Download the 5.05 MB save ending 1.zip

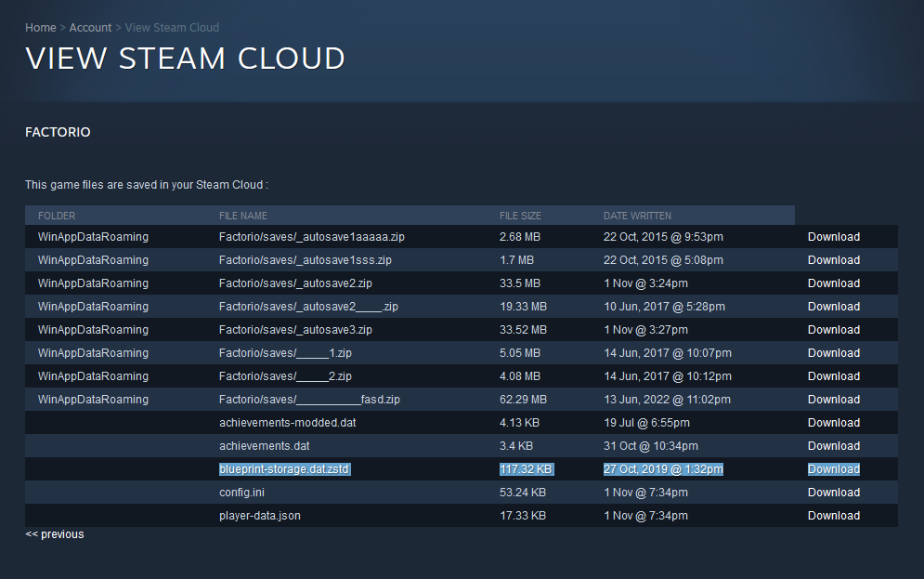[833, 353]
